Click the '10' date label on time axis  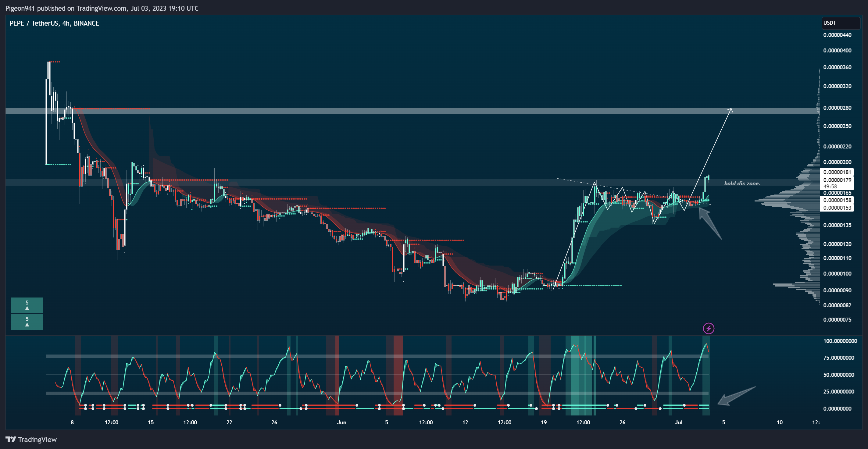click(x=779, y=422)
